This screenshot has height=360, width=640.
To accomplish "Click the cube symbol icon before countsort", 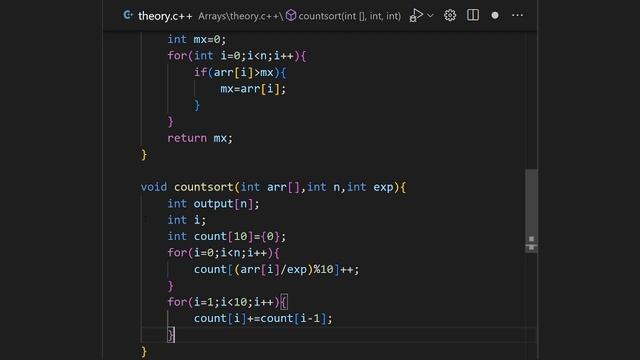I will pos(291,16).
